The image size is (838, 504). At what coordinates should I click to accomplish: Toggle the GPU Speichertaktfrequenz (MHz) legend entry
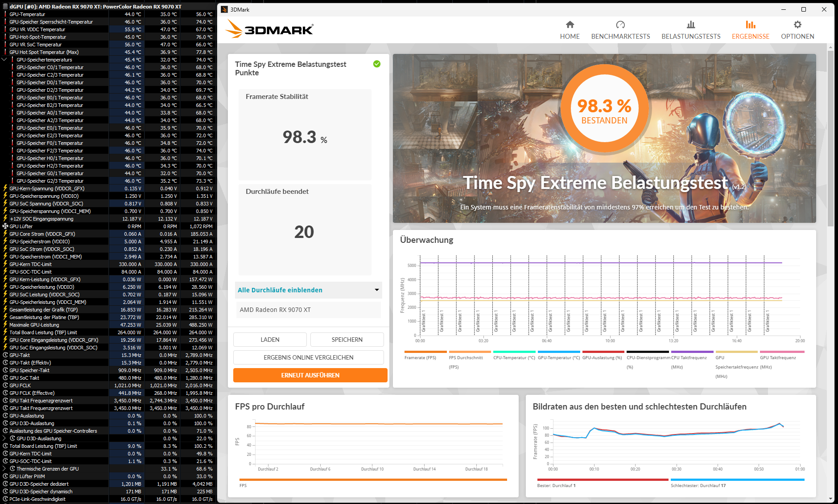tap(737, 365)
